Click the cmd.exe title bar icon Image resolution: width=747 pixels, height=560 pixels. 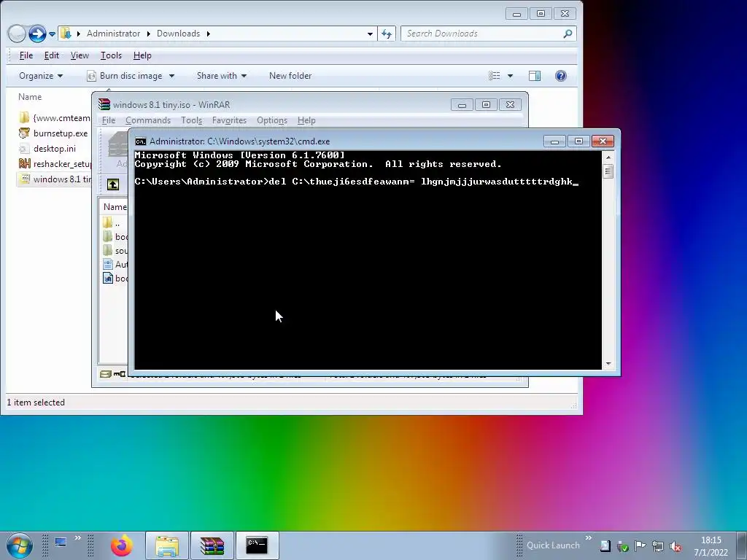click(x=140, y=141)
